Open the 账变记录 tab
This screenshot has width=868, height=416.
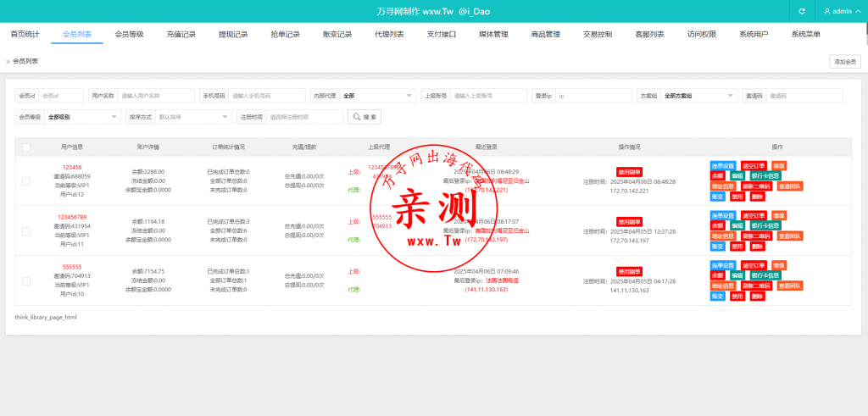point(337,34)
